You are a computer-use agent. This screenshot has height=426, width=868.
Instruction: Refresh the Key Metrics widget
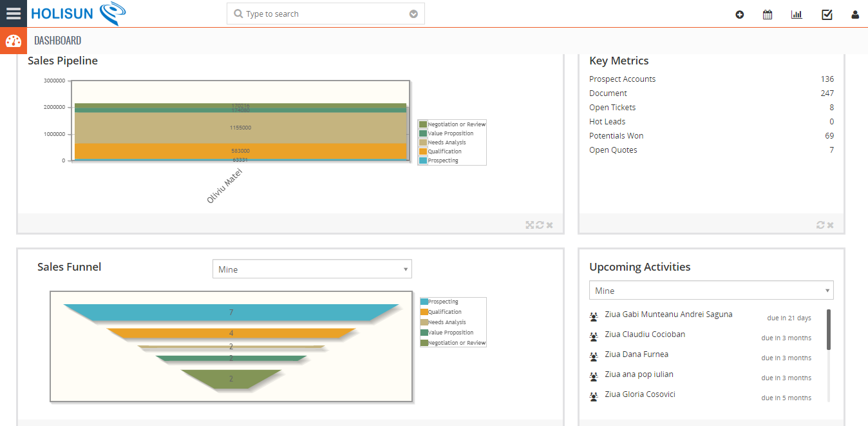820,225
